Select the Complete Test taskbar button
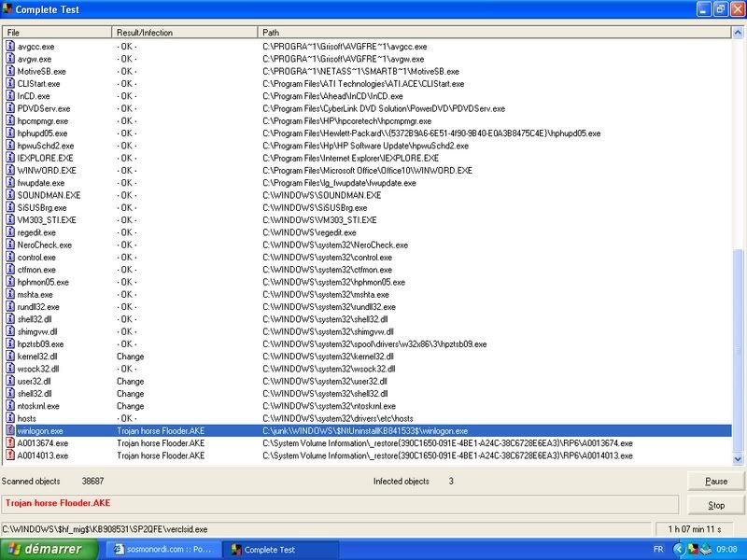The image size is (747, 560). [x=281, y=549]
